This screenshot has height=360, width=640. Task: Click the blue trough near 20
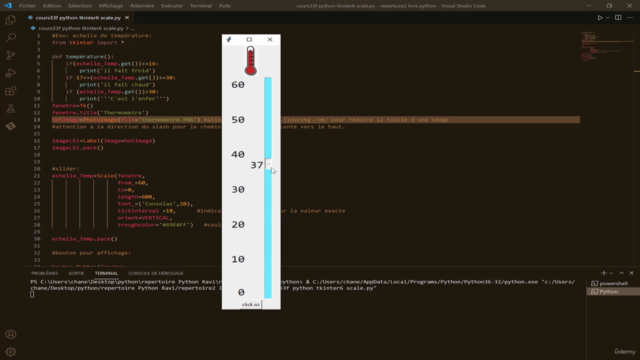(x=268, y=224)
